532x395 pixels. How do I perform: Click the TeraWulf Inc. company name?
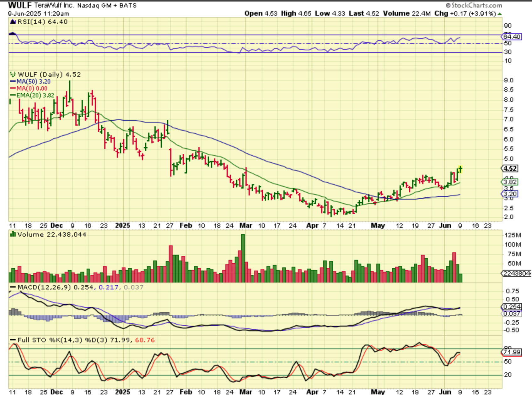(x=54, y=5)
